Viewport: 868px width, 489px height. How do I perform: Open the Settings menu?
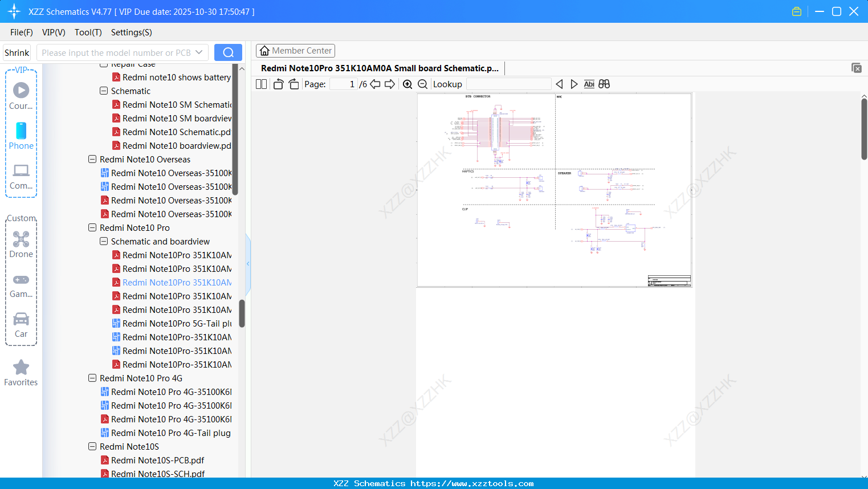coord(131,32)
